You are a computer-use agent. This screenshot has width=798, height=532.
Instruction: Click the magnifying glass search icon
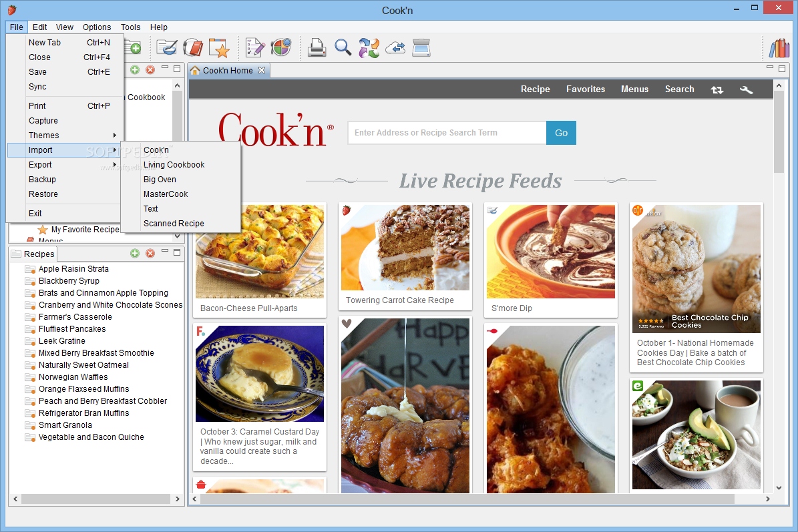tap(343, 48)
